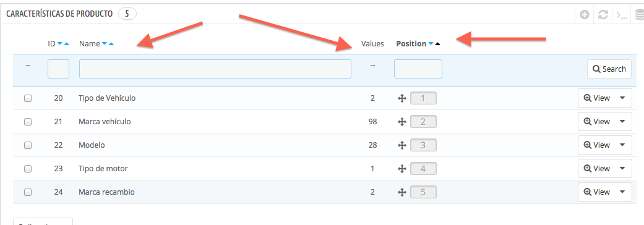Viewport: 644px width, 225px height.
Task: Grab the move handle for Tipo de Vehículo
Action: (x=402, y=98)
